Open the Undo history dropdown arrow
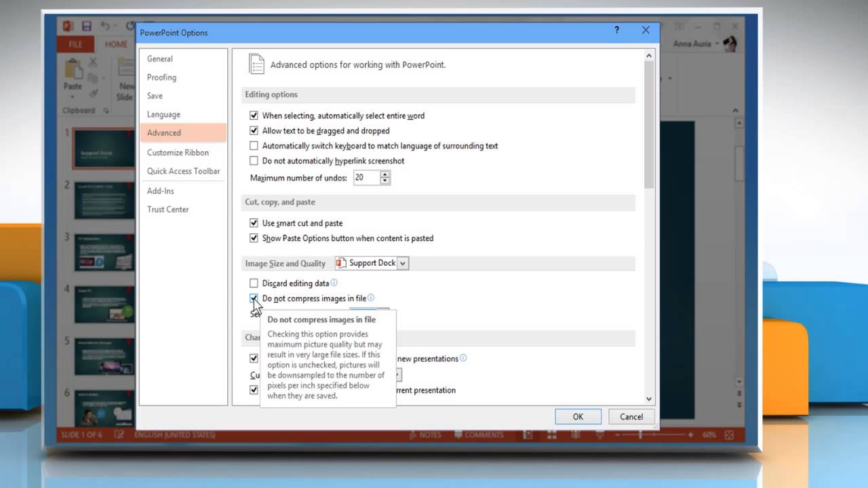The width and height of the screenshot is (868, 488). 115,26
